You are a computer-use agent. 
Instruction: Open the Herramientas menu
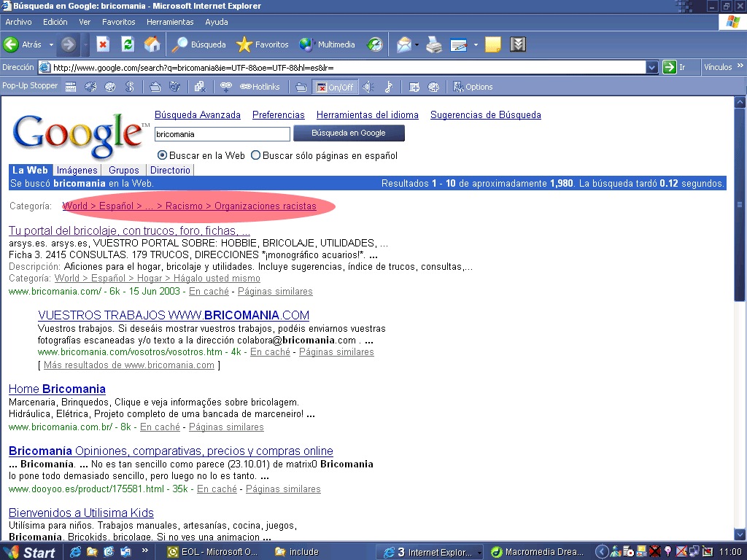(x=170, y=22)
